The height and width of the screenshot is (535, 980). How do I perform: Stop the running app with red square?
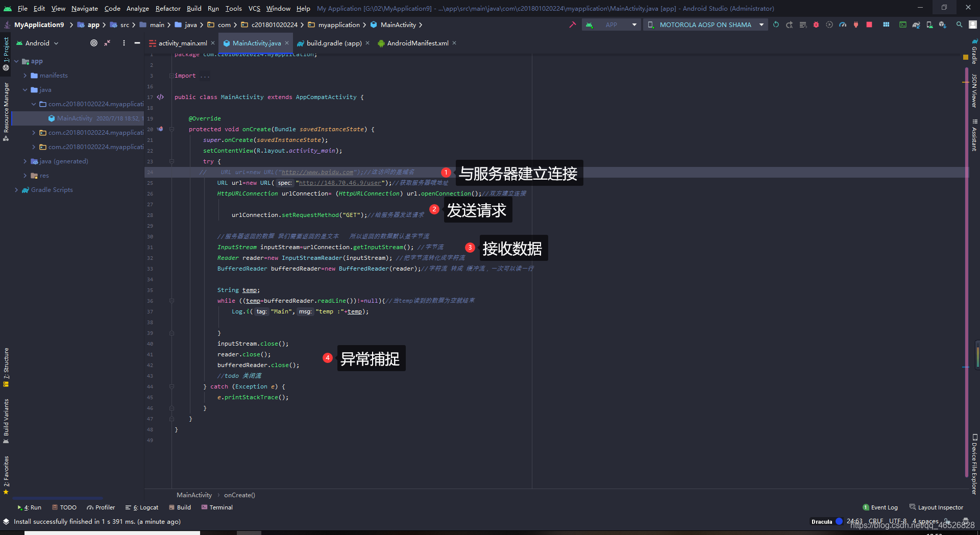pyautogui.click(x=869, y=25)
